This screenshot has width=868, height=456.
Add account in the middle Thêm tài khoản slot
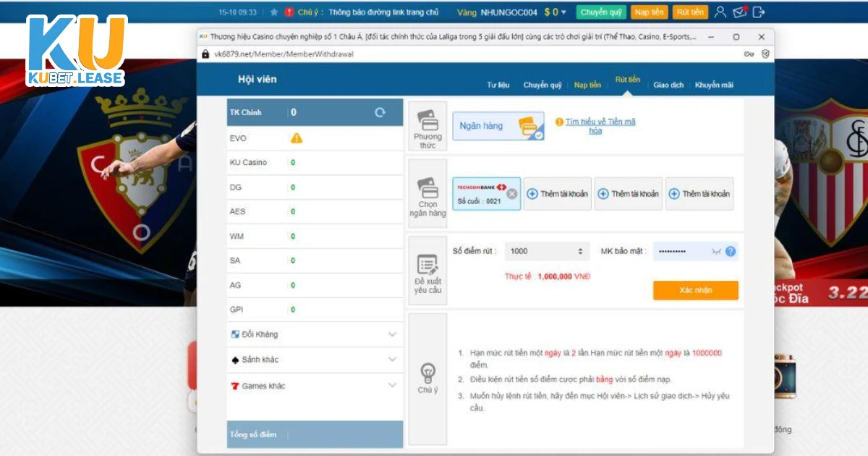tap(628, 193)
